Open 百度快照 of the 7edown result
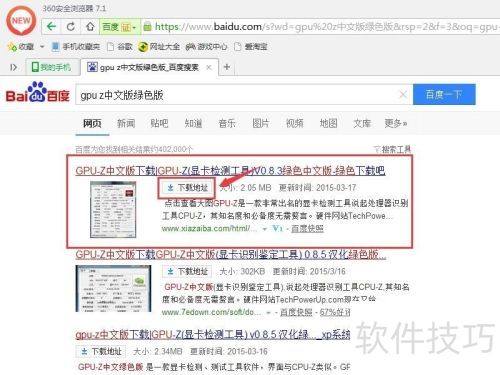Image resolution: width=500 pixels, height=375 pixels. (296, 312)
